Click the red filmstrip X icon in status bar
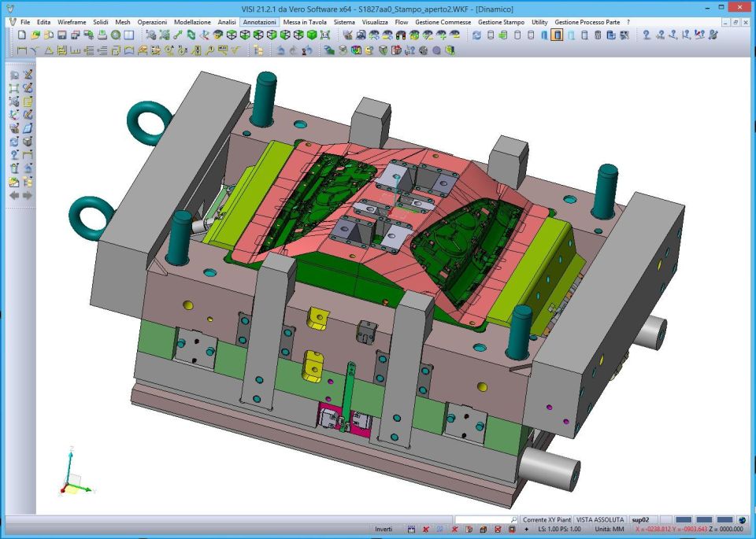756x539 pixels. (498, 529)
